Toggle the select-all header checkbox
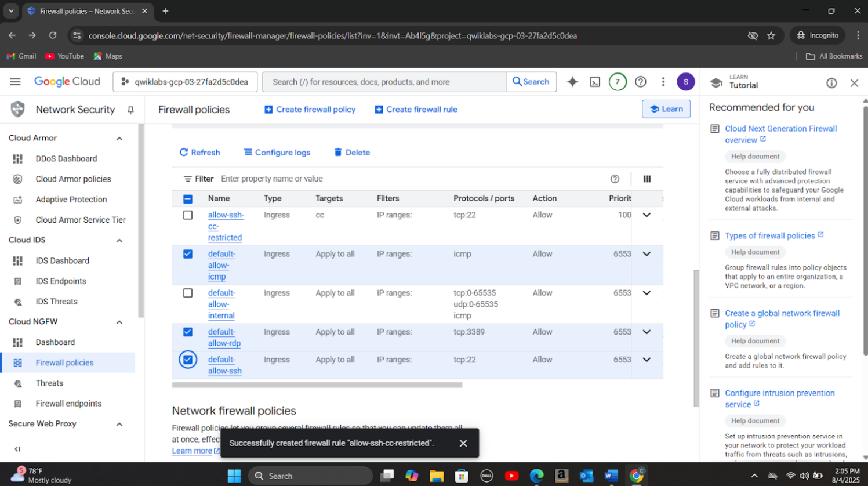This screenshot has width=868, height=486. click(188, 199)
